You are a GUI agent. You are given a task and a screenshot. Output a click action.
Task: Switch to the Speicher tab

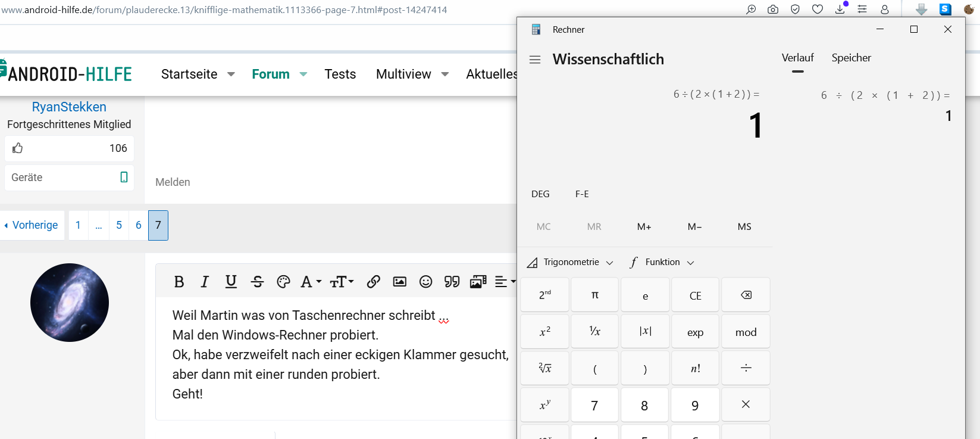(851, 58)
